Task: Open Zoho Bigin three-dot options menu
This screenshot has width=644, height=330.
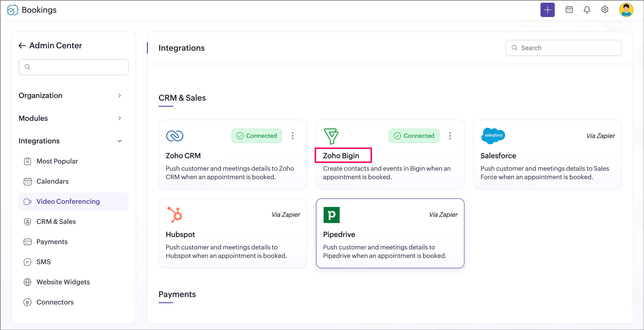Action: (x=450, y=136)
